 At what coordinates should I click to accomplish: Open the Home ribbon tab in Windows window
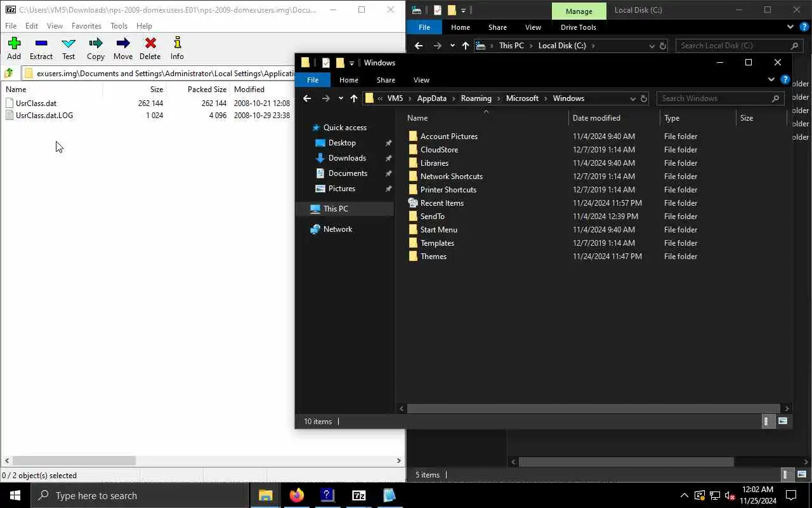(x=349, y=80)
